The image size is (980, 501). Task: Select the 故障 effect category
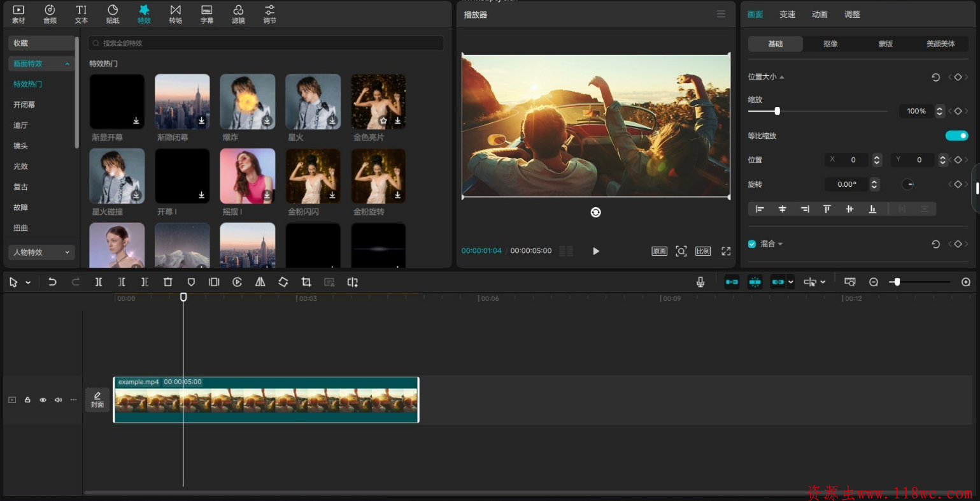tap(21, 207)
